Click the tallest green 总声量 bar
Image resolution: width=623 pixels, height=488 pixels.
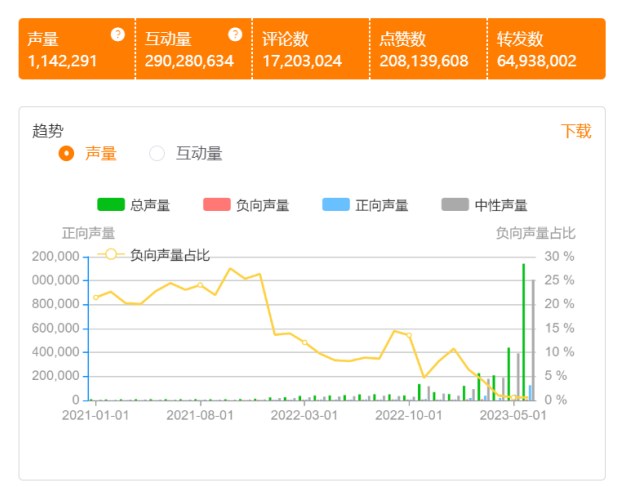[524, 332]
